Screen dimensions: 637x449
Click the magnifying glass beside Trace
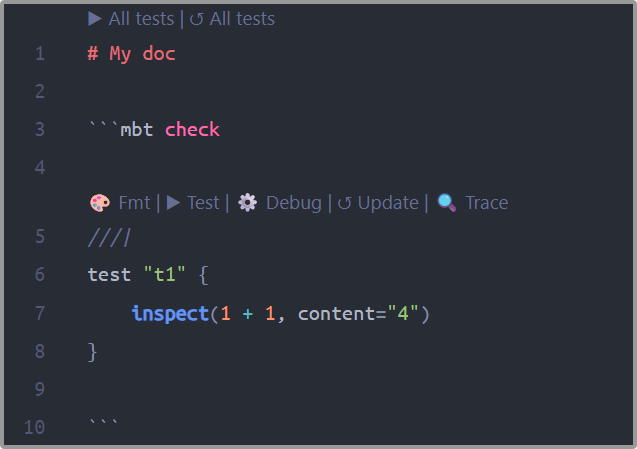tap(446, 202)
